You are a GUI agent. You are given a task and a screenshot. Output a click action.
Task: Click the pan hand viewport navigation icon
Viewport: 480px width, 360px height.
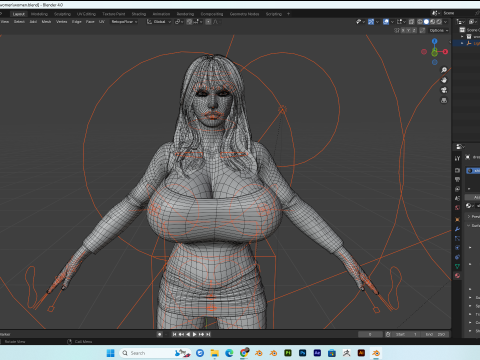tap(444, 80)
